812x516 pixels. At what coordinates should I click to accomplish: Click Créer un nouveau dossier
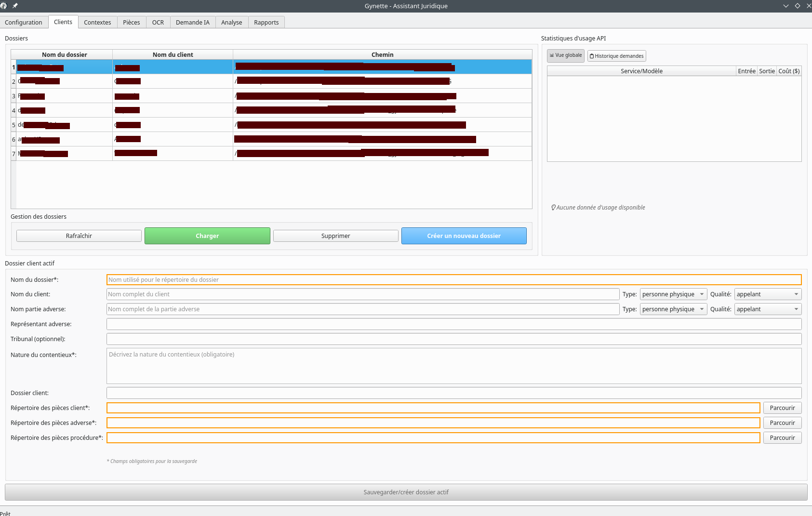pyautogui.click(x=464, y=236)
